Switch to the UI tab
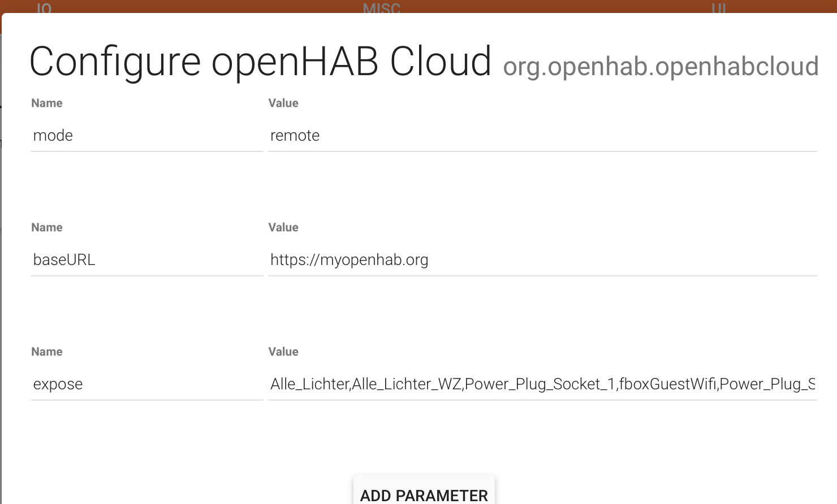 pos(719,8)
